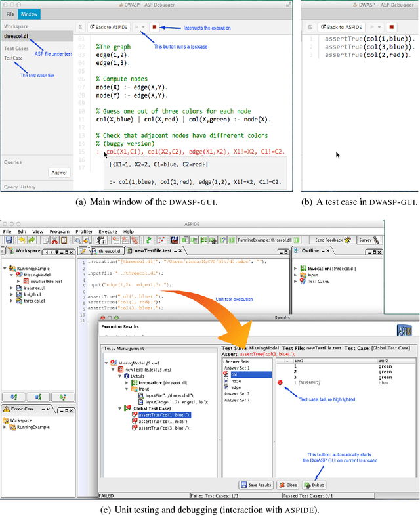Collapse the RunningExample project in Workspace

[5, 269]
